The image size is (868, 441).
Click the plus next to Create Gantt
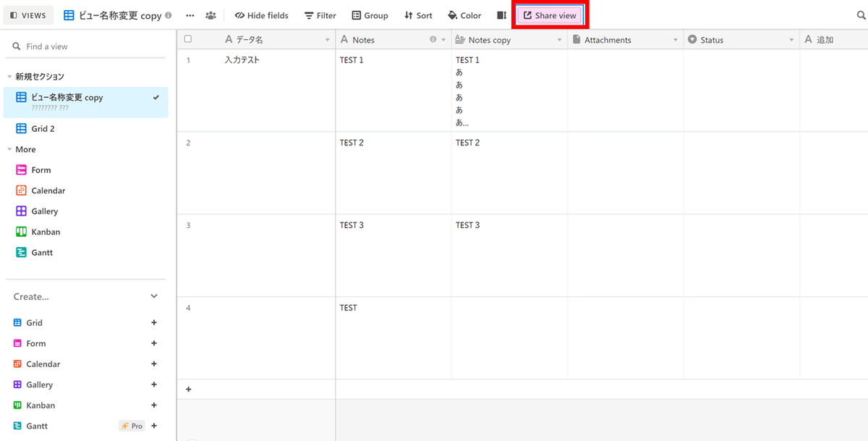(153, 426)
